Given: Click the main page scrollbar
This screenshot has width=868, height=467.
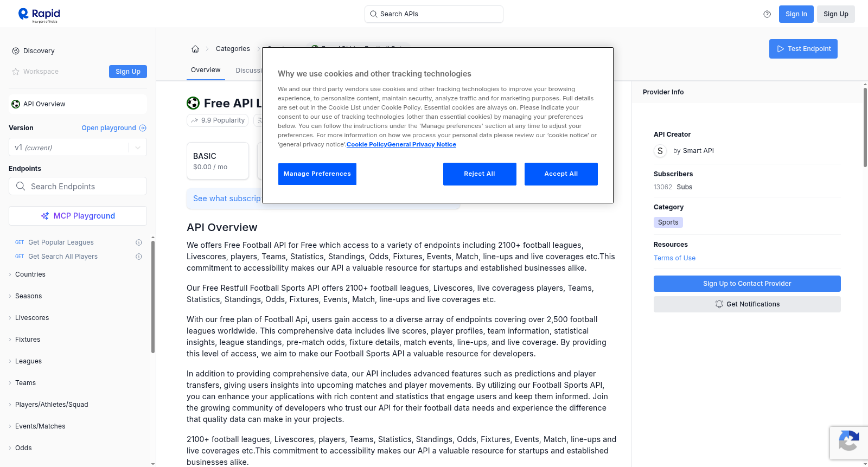Looking at the screenshot, I should tap(865, 127).
